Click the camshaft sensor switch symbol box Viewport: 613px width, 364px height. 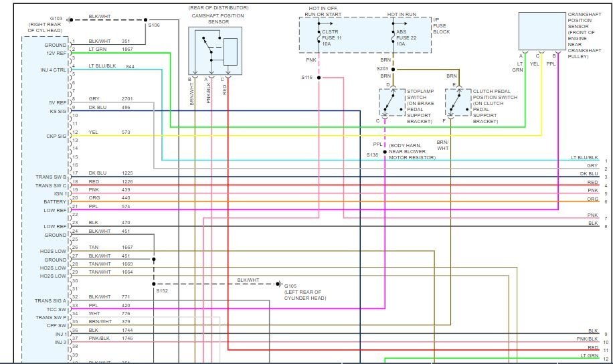coord(215,51)
